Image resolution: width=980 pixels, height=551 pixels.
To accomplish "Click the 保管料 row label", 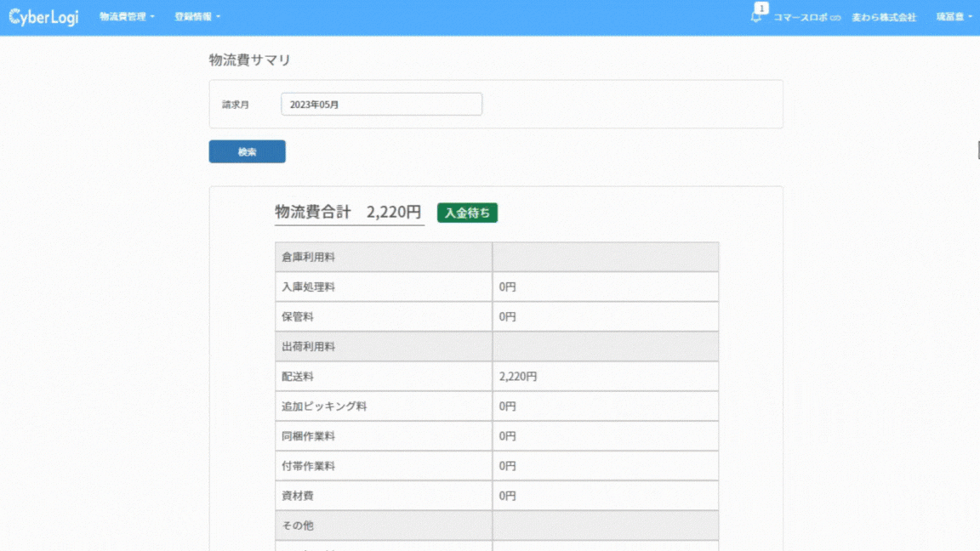I will pos(298,316).
